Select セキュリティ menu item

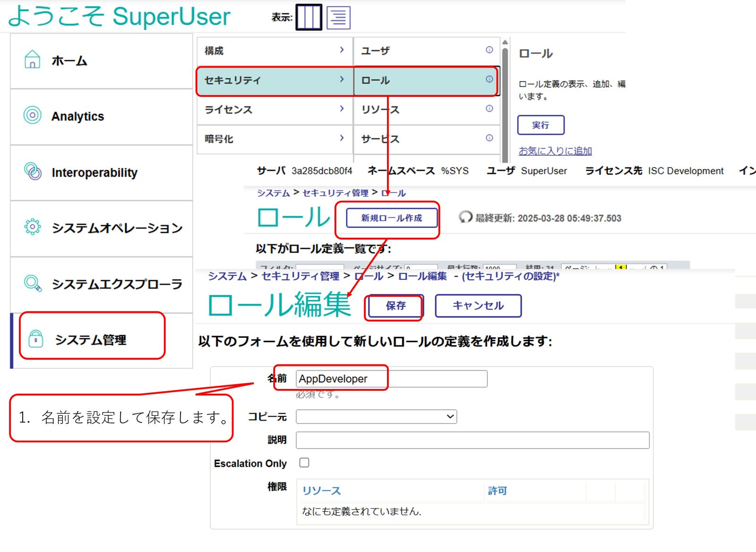coord(274,80)
